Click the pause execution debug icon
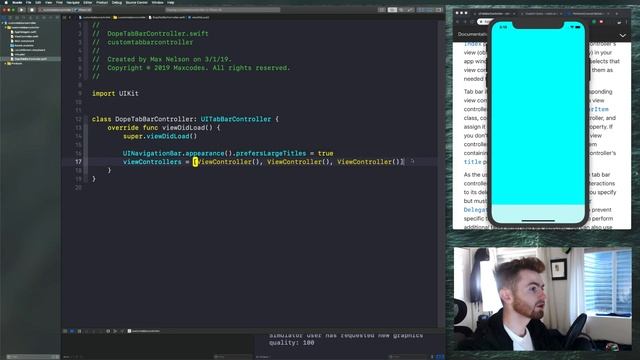This screenshot has width=640, height=360. click(79, 331)
